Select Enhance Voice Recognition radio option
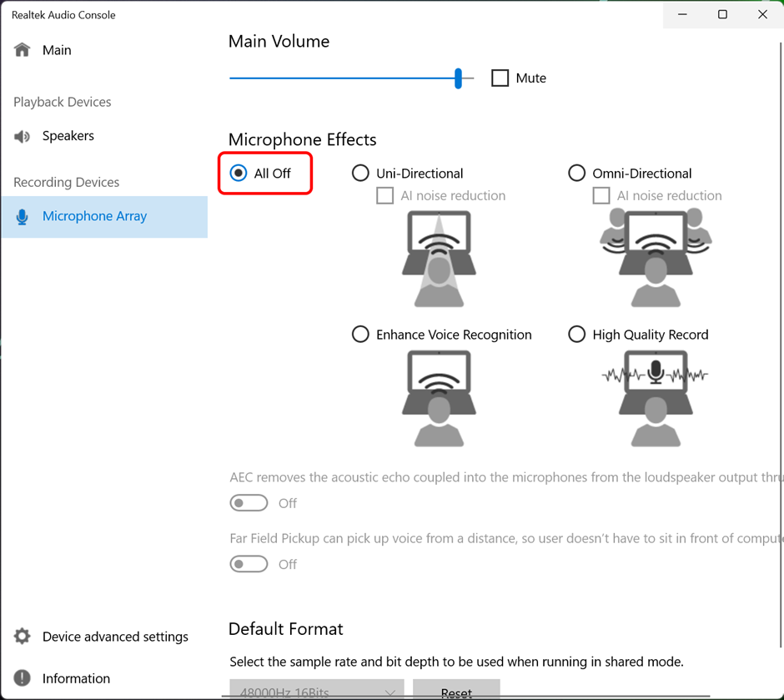 [360, 335]
